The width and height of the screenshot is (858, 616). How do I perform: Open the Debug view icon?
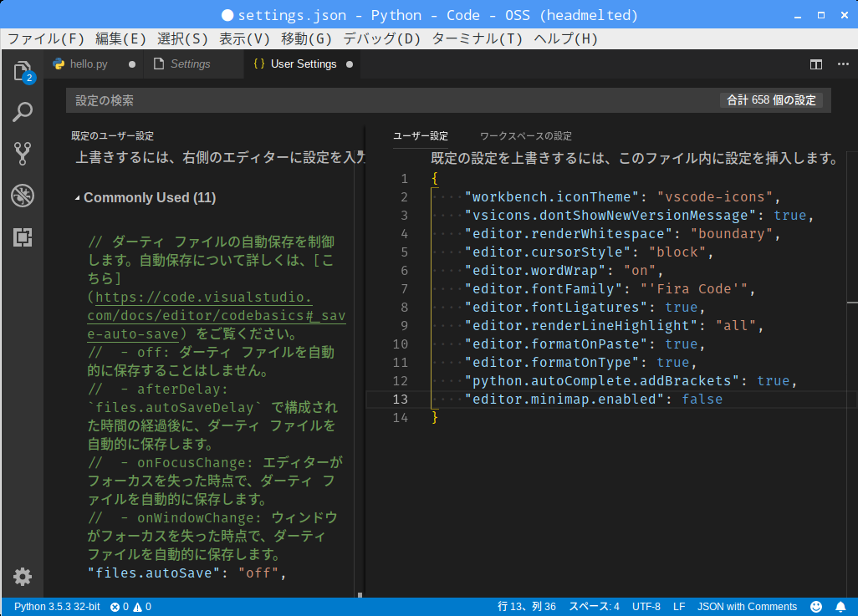tap(23, 196)
